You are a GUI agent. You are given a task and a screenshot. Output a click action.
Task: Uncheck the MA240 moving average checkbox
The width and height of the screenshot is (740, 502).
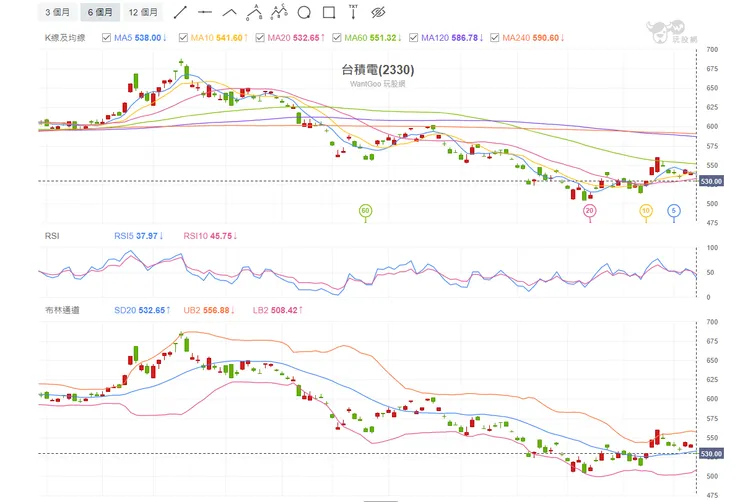tap(495, 38)
